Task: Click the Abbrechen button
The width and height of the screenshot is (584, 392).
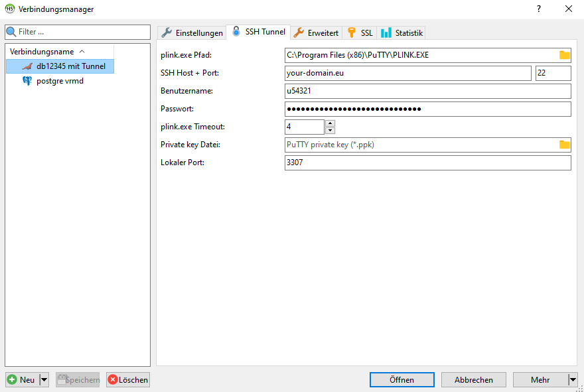Action: tap(473, 379)
